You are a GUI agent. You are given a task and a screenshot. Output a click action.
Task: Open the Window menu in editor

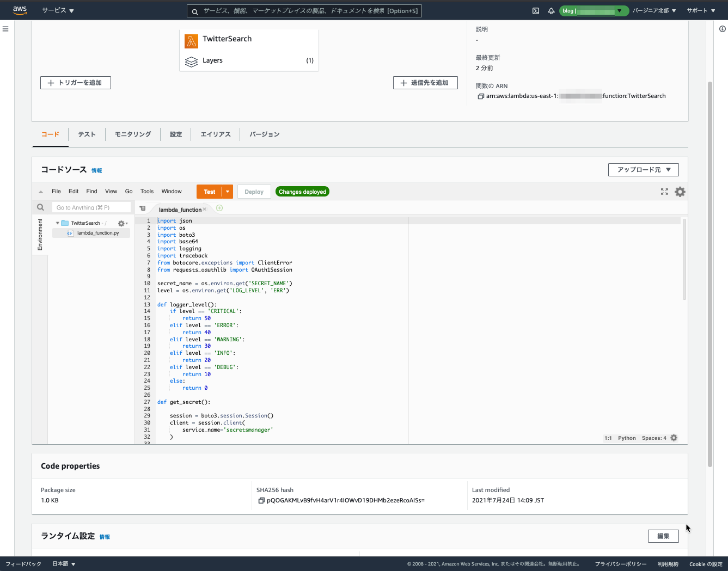click(172, 192)
